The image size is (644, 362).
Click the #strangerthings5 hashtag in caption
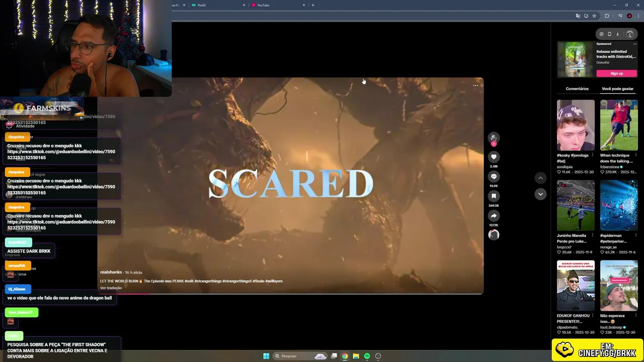237,281
